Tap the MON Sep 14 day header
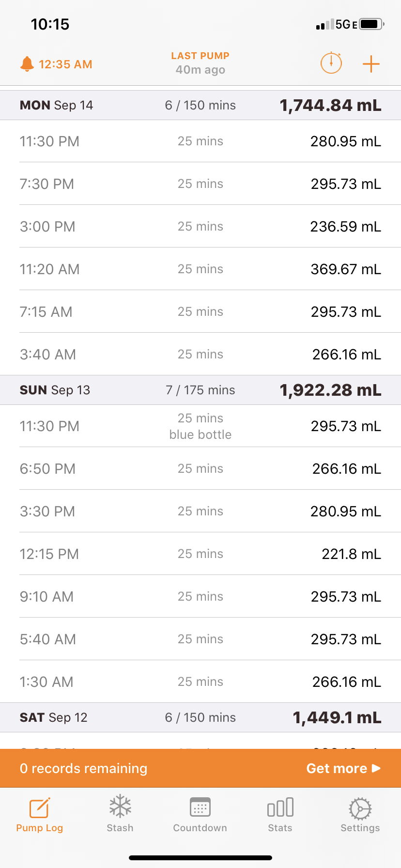The width and height of the screenshot is (401, 868). [200, 105]
